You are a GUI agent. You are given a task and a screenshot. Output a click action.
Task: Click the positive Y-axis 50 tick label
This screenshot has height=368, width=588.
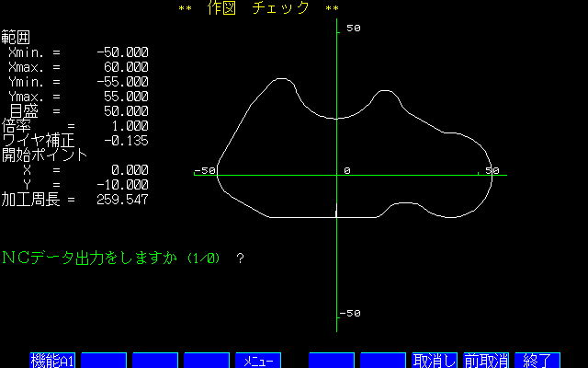pos(353,29)
